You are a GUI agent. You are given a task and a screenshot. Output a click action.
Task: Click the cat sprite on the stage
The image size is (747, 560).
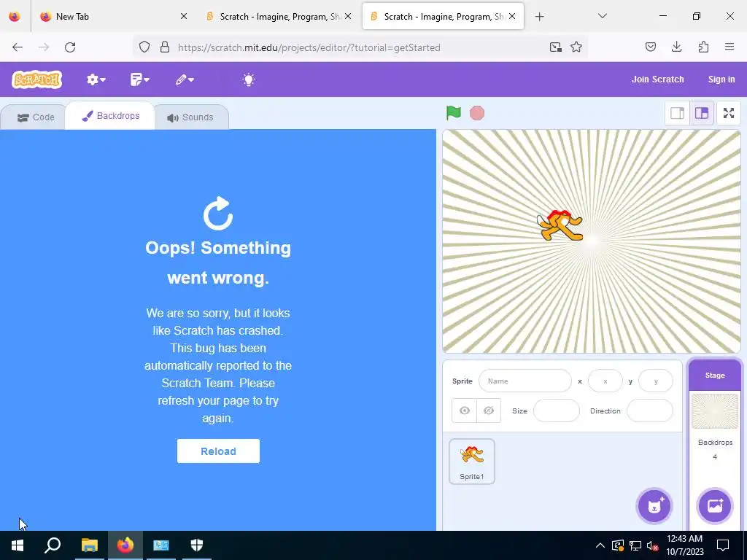point(561,225)
